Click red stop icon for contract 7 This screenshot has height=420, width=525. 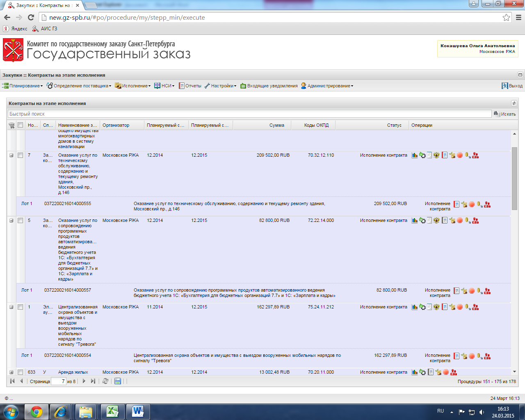460,155
